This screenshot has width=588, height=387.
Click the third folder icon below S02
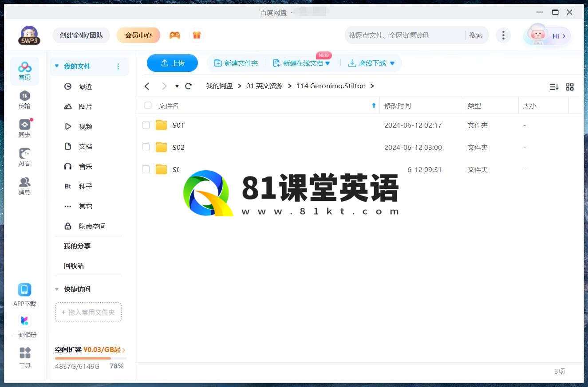162,169
